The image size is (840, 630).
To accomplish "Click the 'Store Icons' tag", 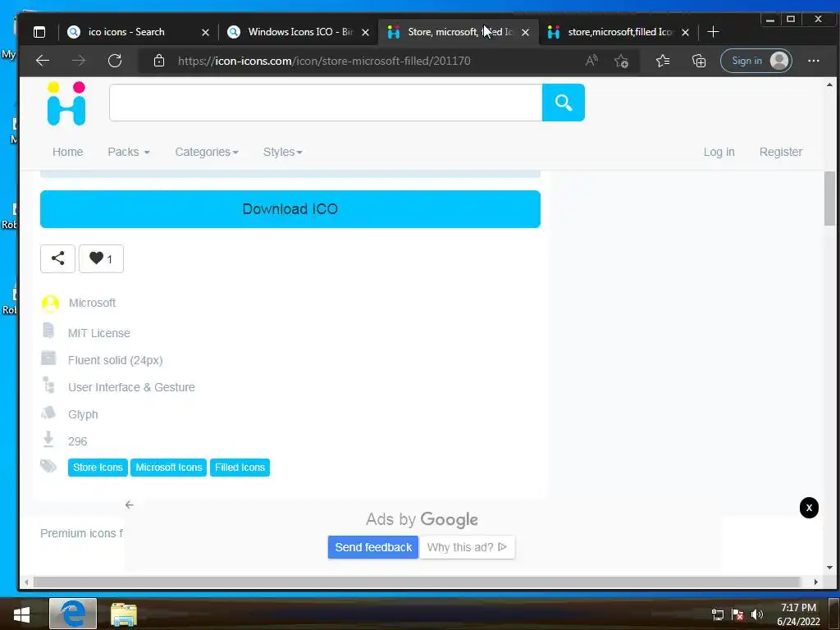I will tap(98, 467).
